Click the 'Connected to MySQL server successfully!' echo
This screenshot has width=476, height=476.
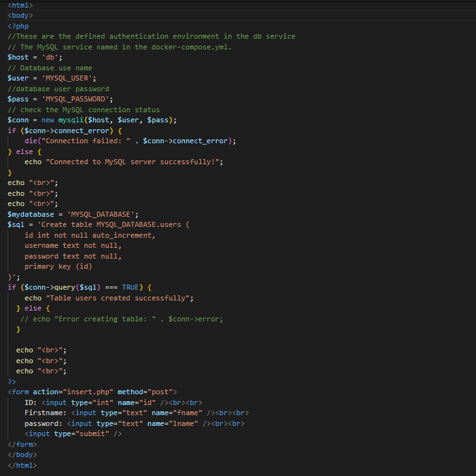point(124,162)
